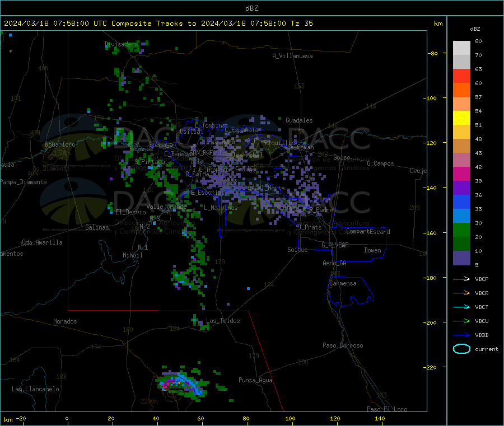Click the G_Campos map label
Viewport: 504px width, 426px height.
point(380,163)
